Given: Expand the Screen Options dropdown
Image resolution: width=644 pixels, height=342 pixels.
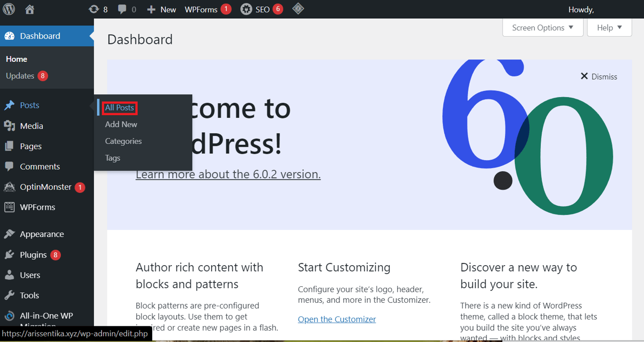Looking at the screenshot, I should pos(542,27).
